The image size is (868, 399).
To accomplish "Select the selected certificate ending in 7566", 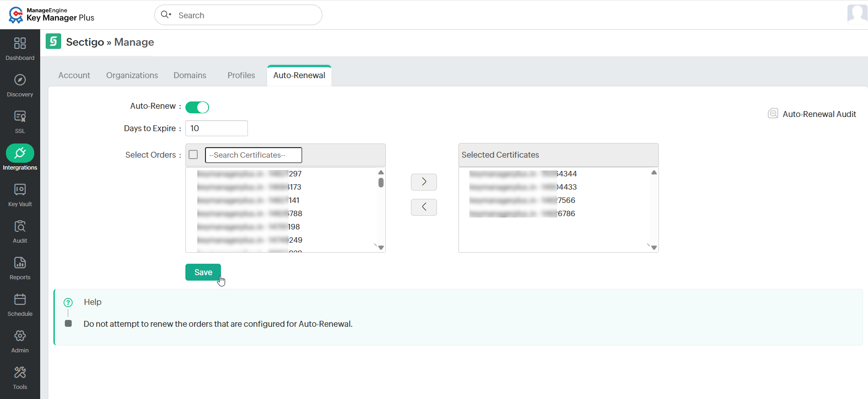I will click(522, 200).
